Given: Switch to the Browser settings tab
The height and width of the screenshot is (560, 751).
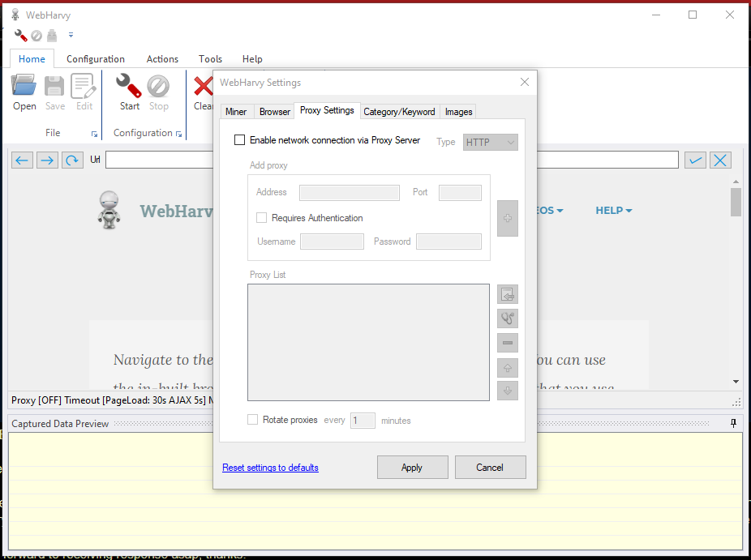Looking at the screenshot, I should (274, 112).
